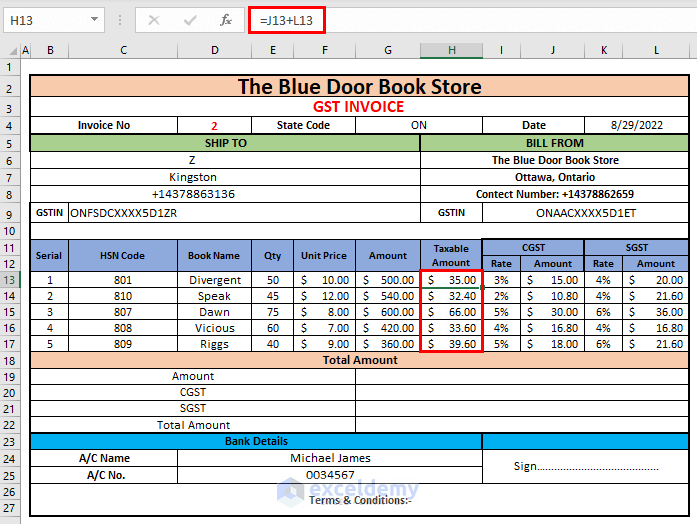Select column G header
The width and height of the screenshot is (697, 524).
(388, 50)
